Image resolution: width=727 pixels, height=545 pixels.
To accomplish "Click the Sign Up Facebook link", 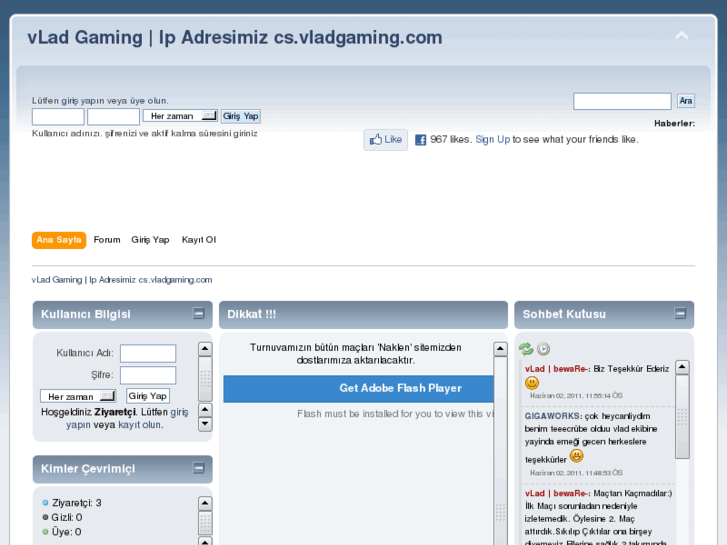I will [492, 140].
